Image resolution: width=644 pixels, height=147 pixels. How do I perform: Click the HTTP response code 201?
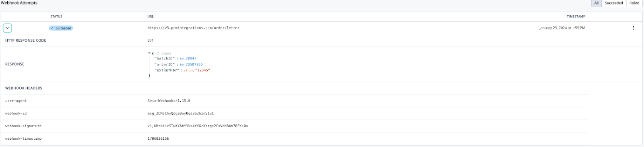[151, 40]
